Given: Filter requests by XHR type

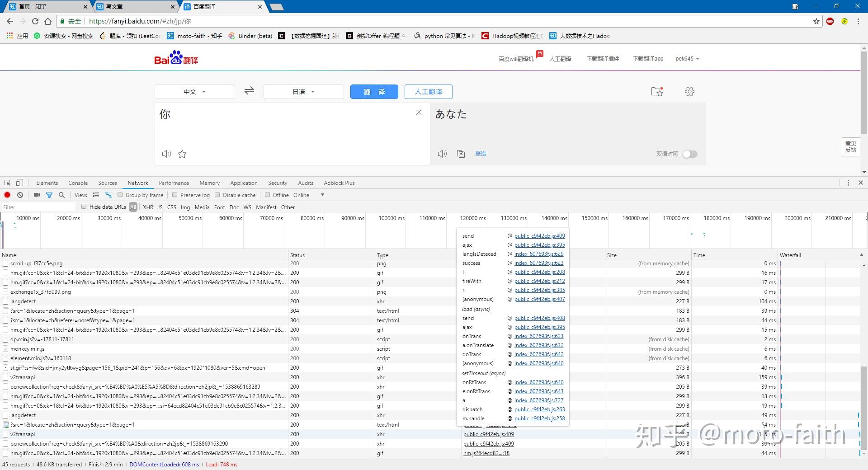Looking at the screenshot, I should [x=148, y=207].
